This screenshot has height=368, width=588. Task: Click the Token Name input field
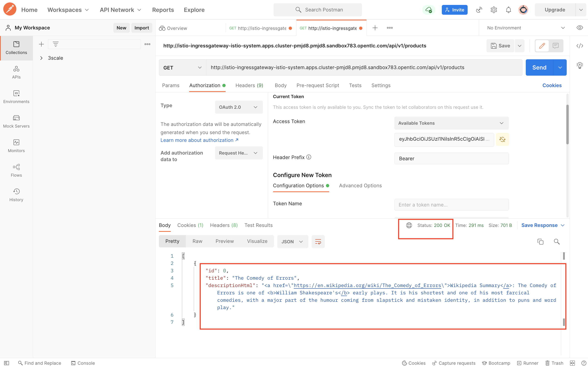[x=451, y=204]
